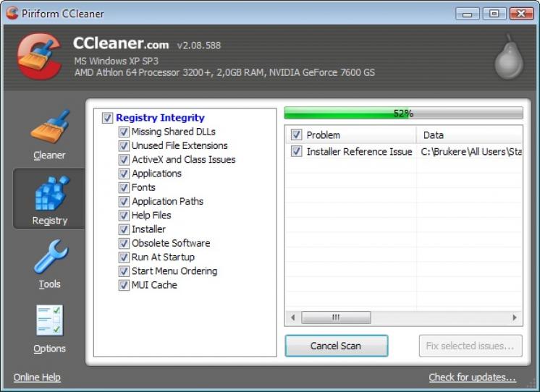This screenshot has width=540, height=392.
Task: Click the results list right scroll arrow
Action: click(515, 318)
